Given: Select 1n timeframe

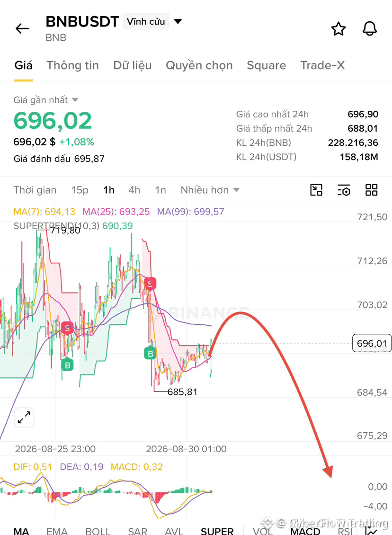Looking at the screenshot, I should click(160, 190).
